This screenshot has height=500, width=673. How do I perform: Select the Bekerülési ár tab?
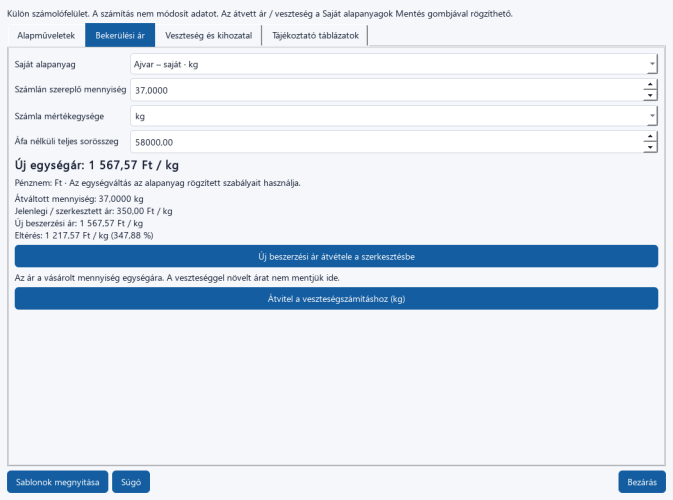pyautogui.click(x=120, y=36)
